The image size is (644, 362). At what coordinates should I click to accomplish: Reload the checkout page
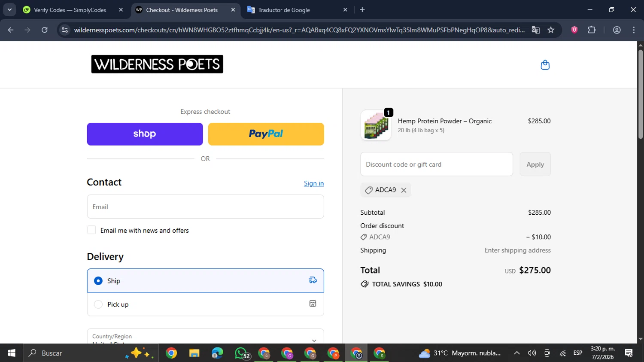(x=45, y=30)
